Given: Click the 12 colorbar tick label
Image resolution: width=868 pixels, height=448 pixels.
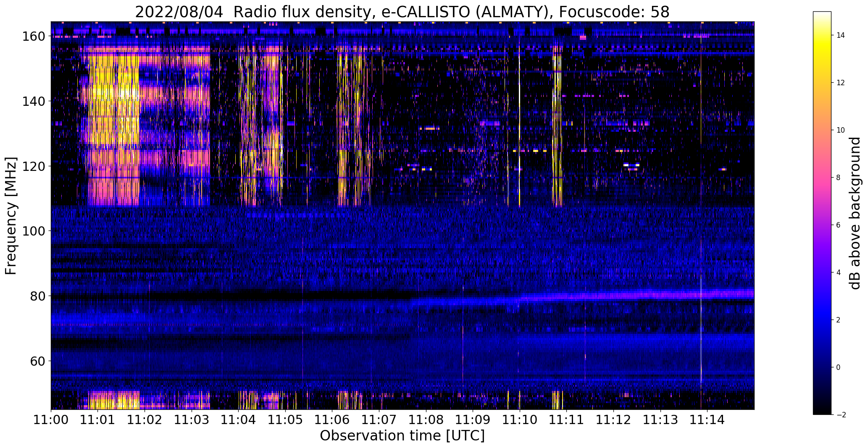Looking at the screenshot, I should click(x=841, y=83).
